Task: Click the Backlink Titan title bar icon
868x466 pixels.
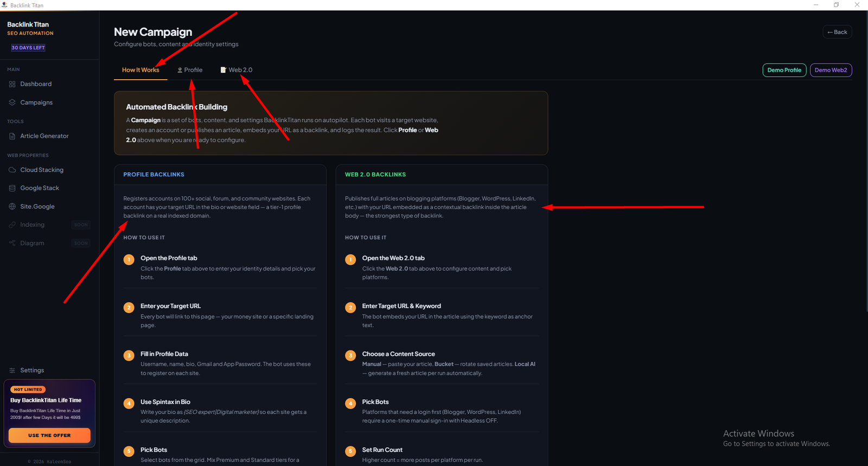Action: pos(5,5)
